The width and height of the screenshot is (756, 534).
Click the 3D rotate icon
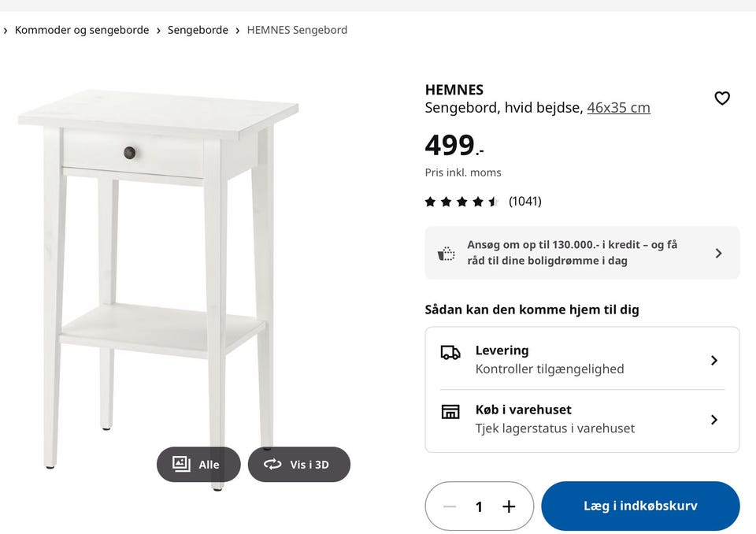272,464
